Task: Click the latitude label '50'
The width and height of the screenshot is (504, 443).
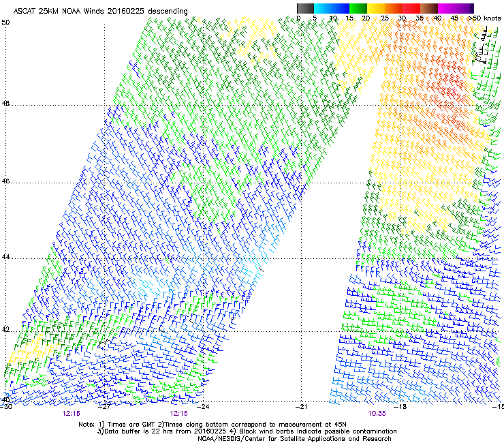Action: tap(5, 22)
